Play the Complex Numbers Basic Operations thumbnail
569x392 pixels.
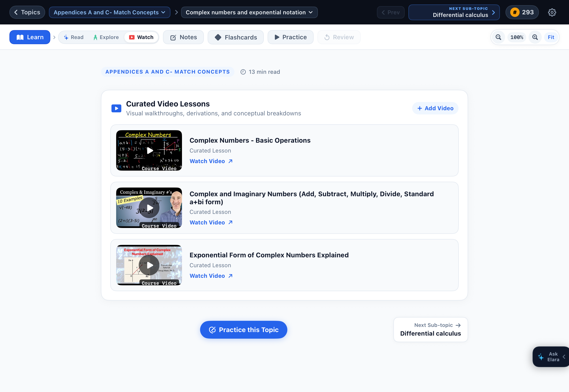[149, 150]
